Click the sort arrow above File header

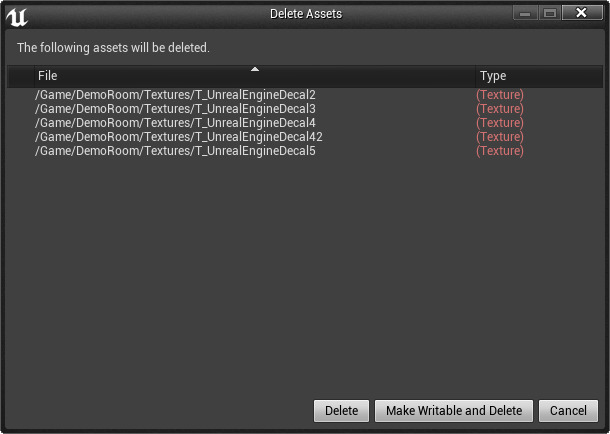pos(255,69)
